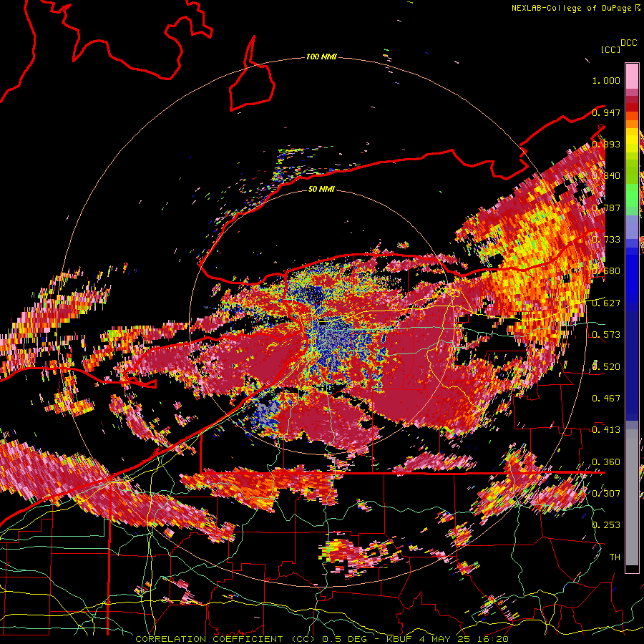Select the 1.000 scale value

[606, 80]
